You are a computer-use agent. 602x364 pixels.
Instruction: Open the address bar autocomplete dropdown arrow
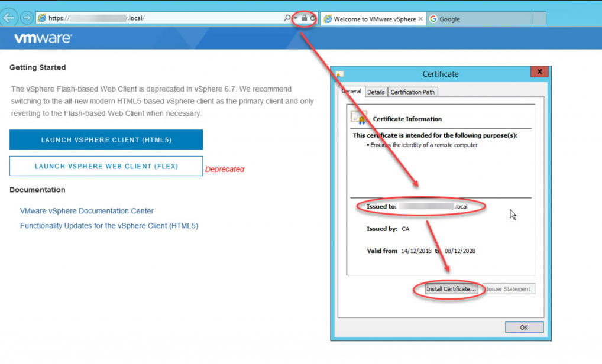click(x=295, y=18)
